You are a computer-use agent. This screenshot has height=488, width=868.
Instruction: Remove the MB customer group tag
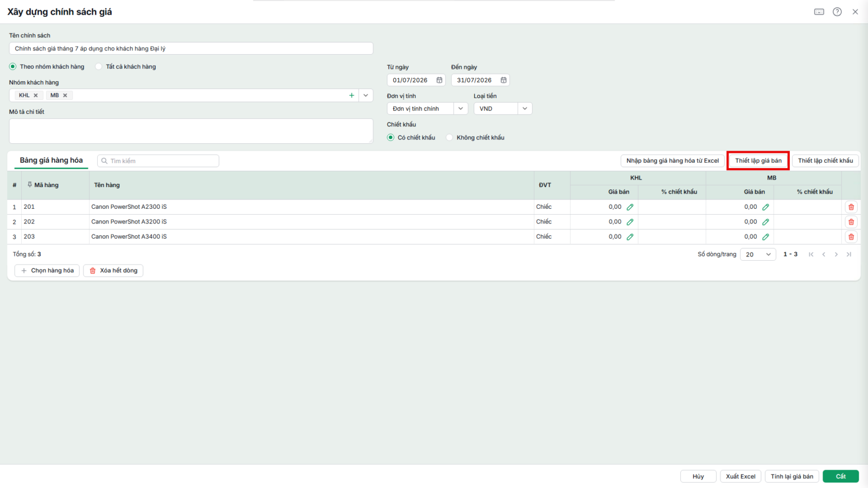coord(65,95)
